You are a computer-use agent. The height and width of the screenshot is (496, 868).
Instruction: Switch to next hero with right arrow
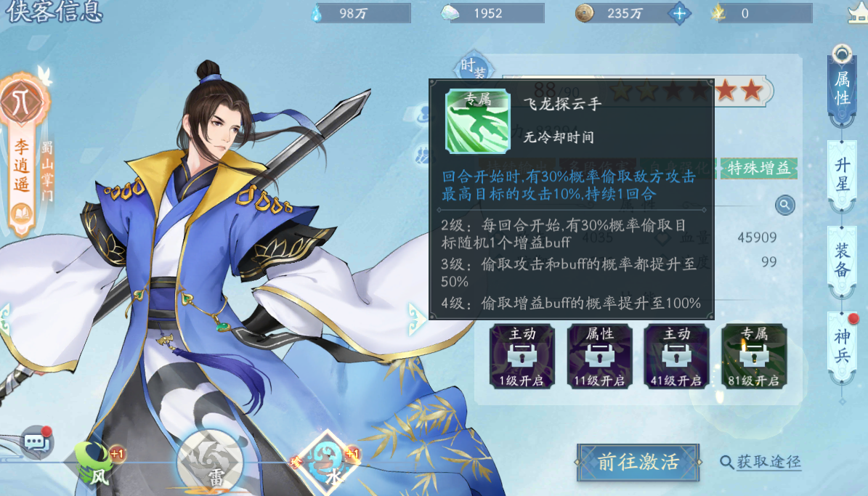click(x=417, y=319)
